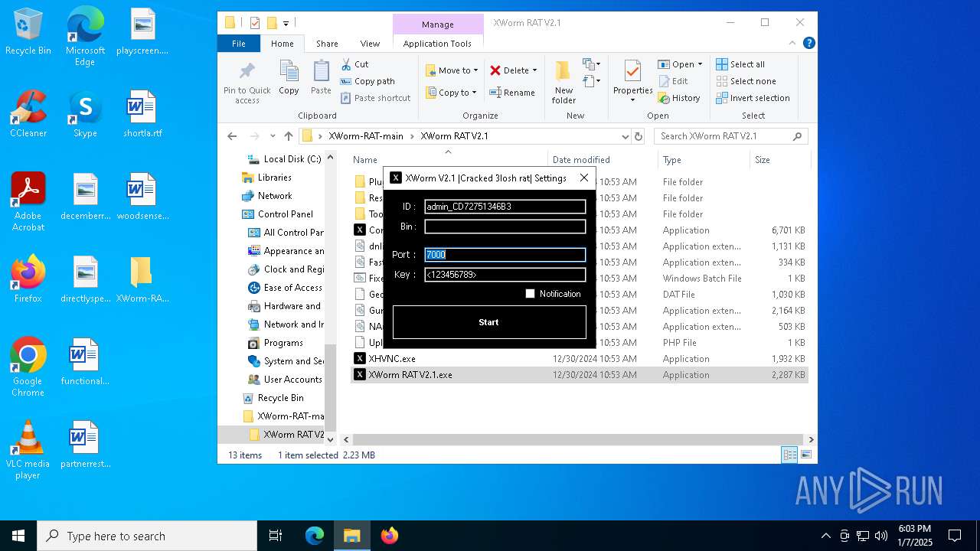Click Select none in ribbon
Image resolution: width=980 pixels, height=551 pixels.
(746, 81)
